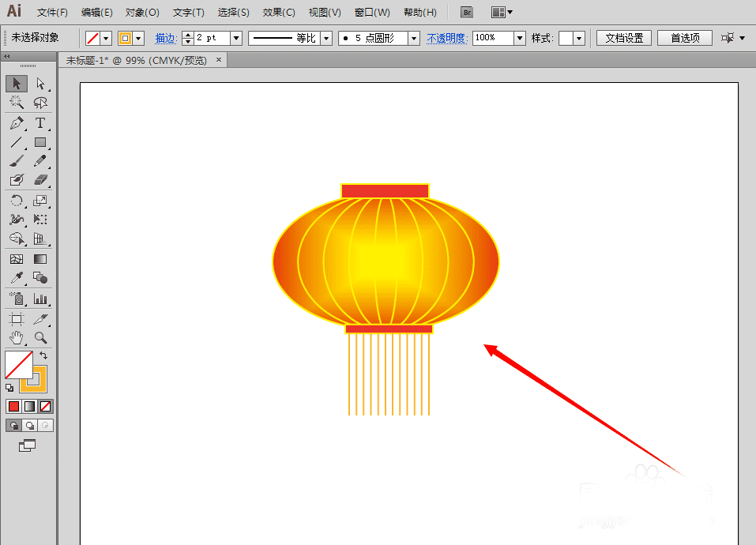756x545 pixels.
Task: Select the Direct Selection (white arrow) tool
Action: [40, 84]
